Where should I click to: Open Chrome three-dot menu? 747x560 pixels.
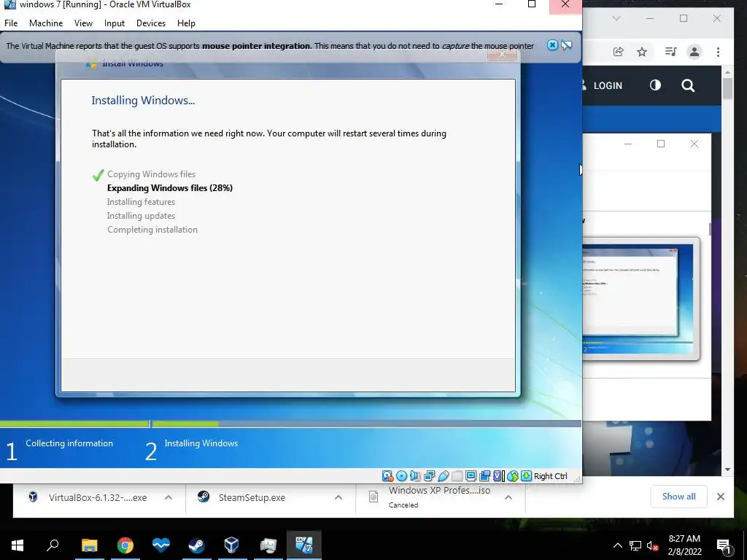(x=718, y=52)
